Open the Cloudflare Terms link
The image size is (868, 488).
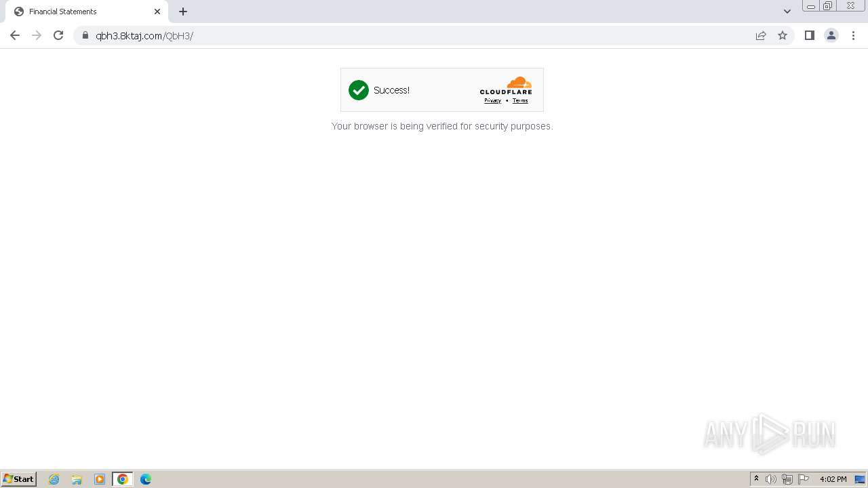point(520,100)
